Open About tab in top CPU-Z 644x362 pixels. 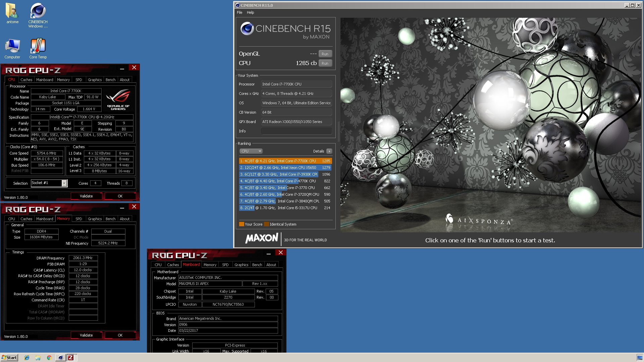point(125,80)
